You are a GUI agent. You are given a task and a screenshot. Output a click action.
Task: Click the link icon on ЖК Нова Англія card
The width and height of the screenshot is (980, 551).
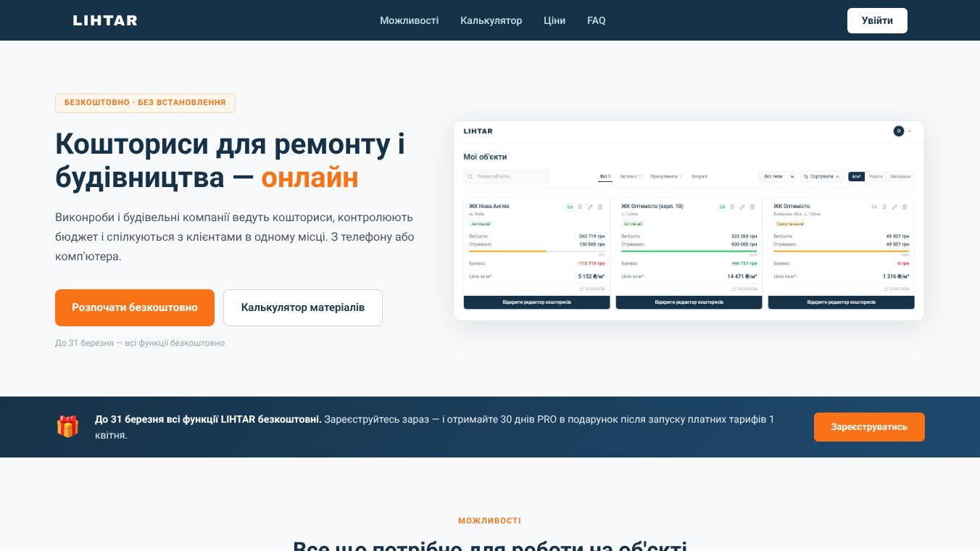[570, 207]
